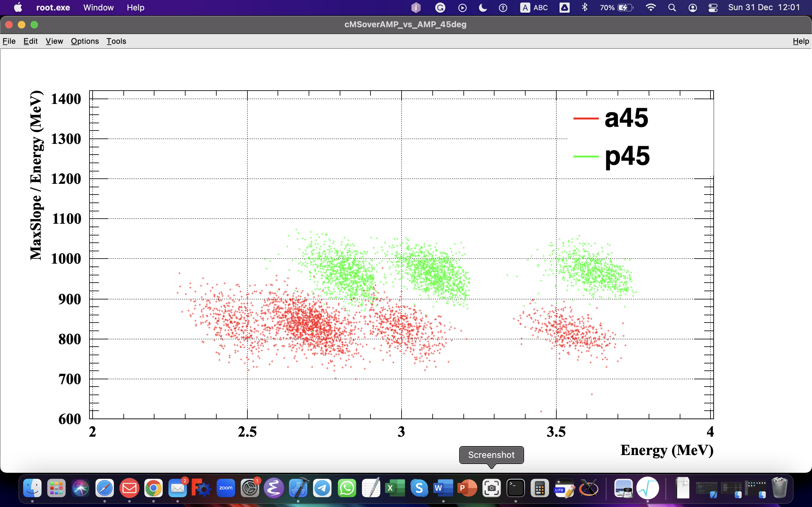Open the View menu
The width and height of the screenshot is (812, 507).
pyautogui.click(x=54, y=41)
